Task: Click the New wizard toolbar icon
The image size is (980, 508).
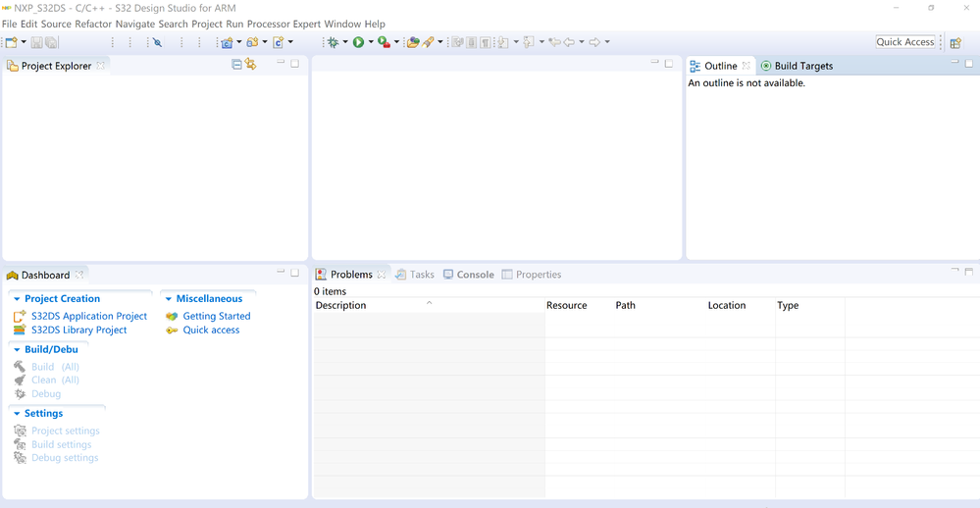Action: tap(11, 42)
